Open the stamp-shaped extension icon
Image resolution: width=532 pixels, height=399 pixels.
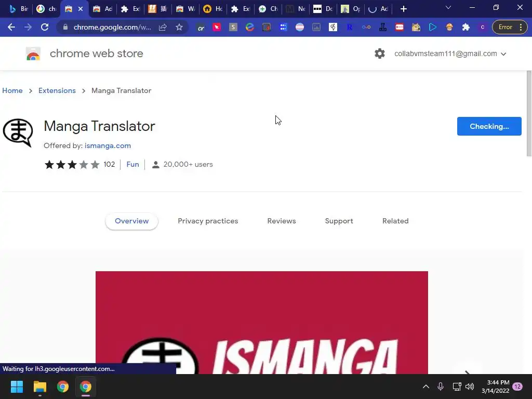383,27
